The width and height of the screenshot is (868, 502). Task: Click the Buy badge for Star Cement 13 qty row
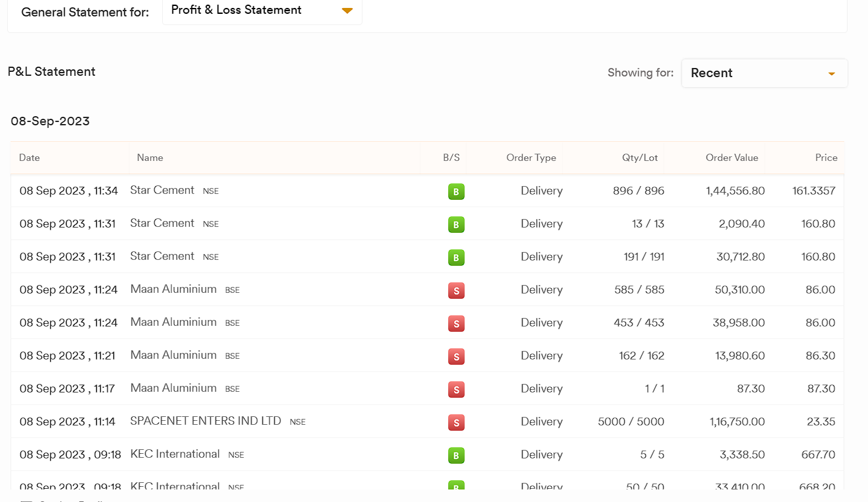click(x=456, y=225)
